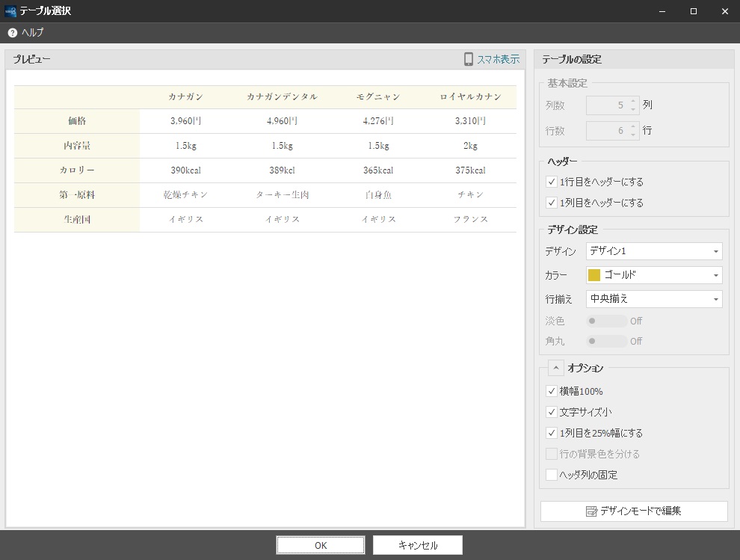
Task: Click the 375kcal cell
Action: (x=470, y=170)
